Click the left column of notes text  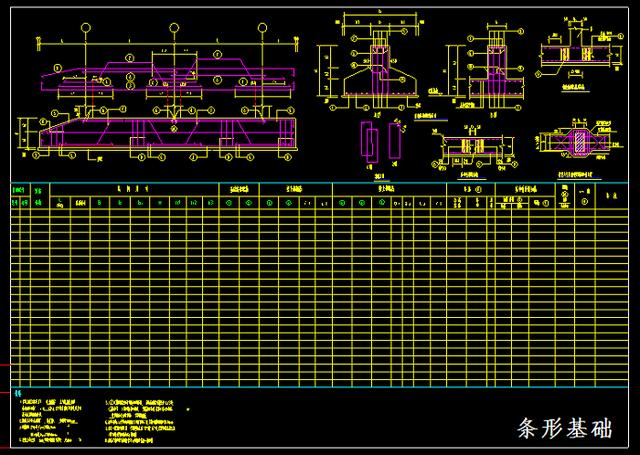(51, 421)
